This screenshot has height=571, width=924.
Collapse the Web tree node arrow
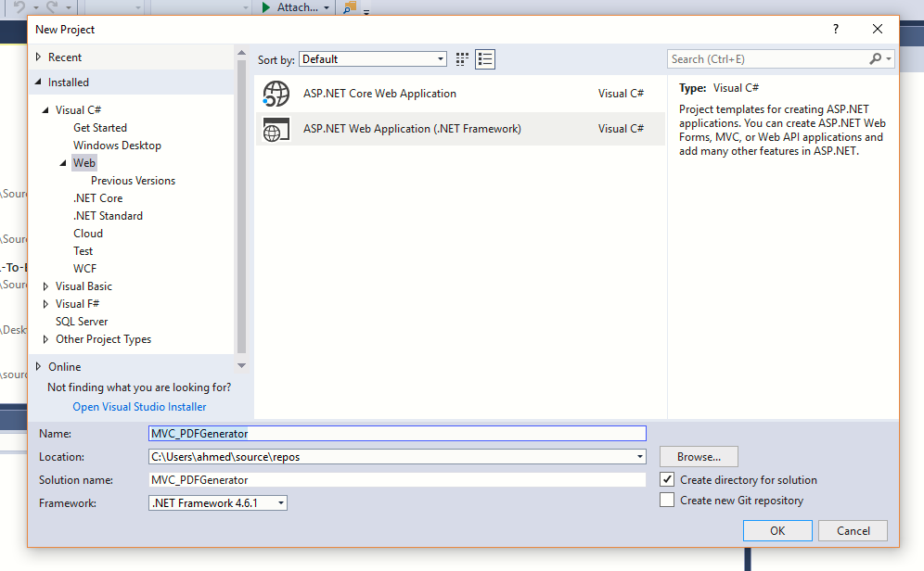pyautogui.click(x=63, y=163)
